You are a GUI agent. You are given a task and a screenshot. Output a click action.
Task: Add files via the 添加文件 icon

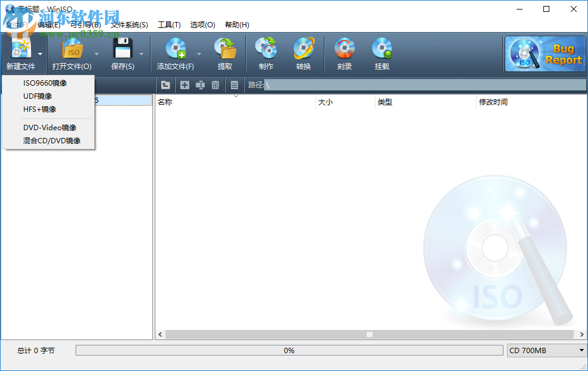pos(175,54)
